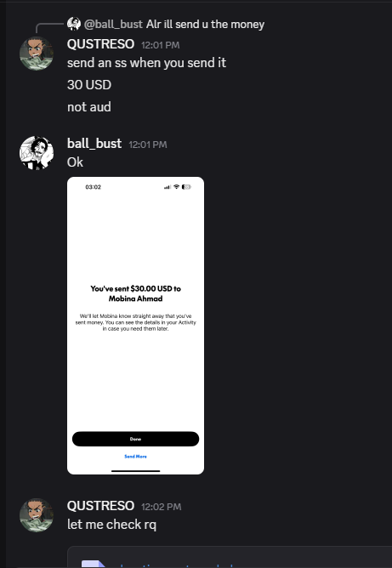Click the black Done button in the screenshot
This screenshot has height=568, width=392.
coord(135,439)
